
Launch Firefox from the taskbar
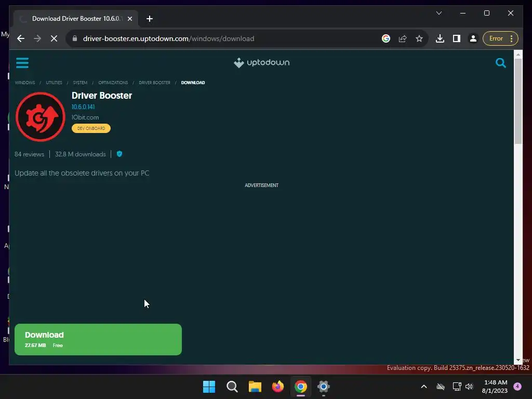point(278,387)
